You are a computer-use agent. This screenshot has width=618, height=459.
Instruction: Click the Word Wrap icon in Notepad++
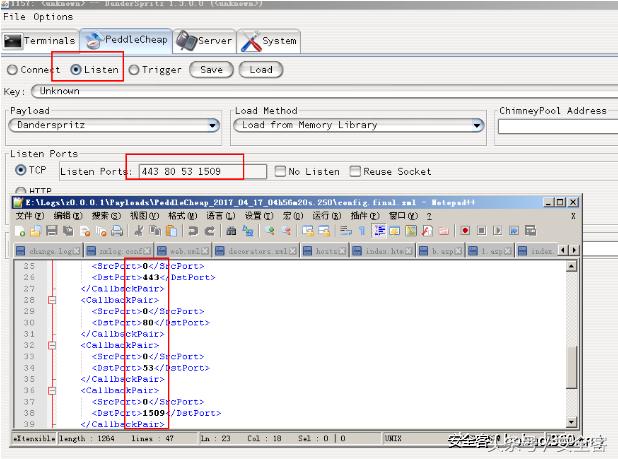tap(345, 231)
